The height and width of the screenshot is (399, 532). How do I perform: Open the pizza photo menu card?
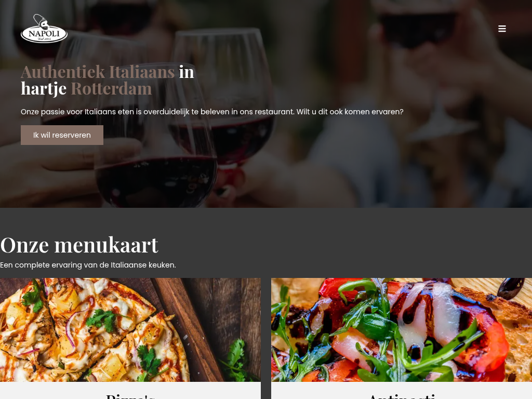point(130,330)
